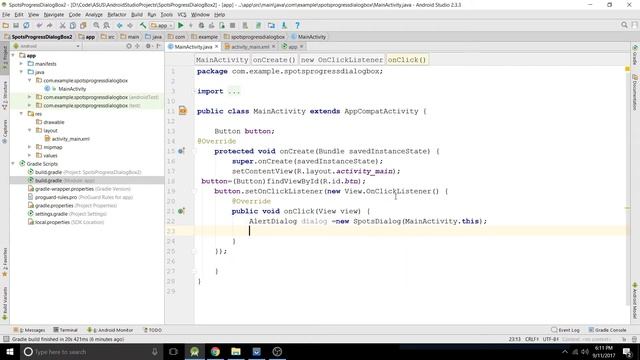Click the Scroll from Source target icon

129,46
